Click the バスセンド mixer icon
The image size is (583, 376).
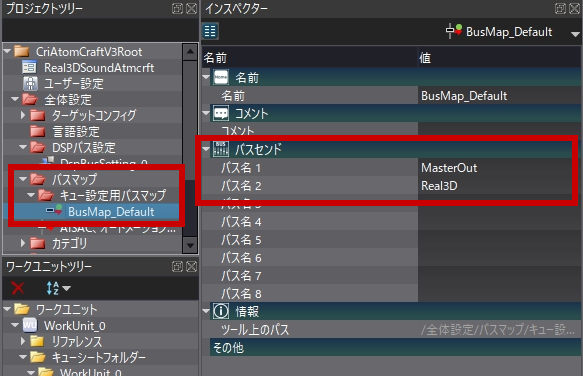(x=221, y=149)
